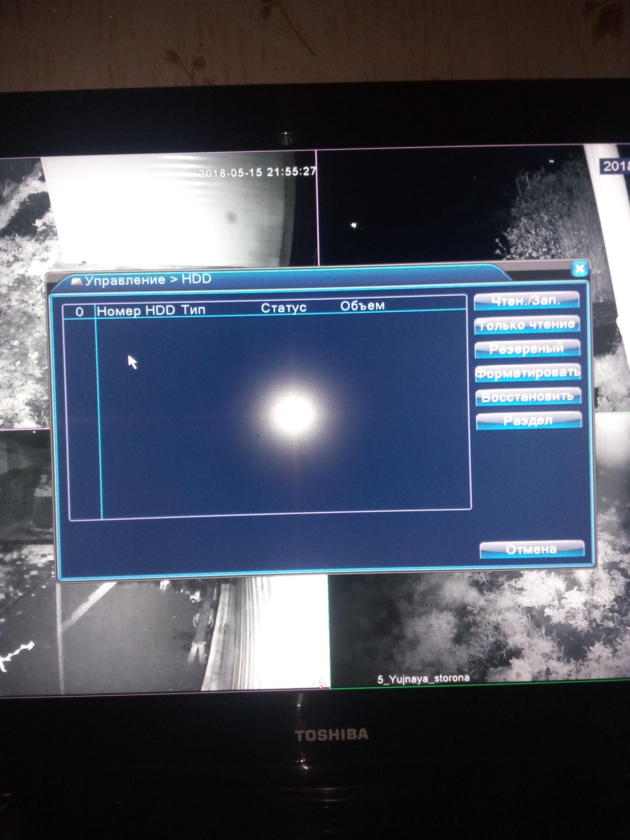The width and height of the screenshot is (630, 840).
Task: Set disk to Чтен./Зап. mode
Action: coord(526,301)
